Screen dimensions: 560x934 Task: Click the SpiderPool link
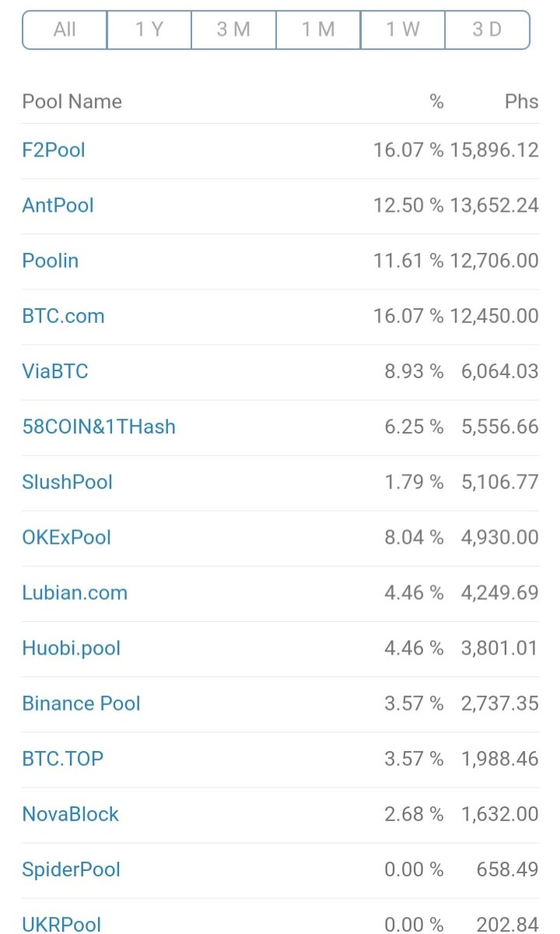coord(72,869)
